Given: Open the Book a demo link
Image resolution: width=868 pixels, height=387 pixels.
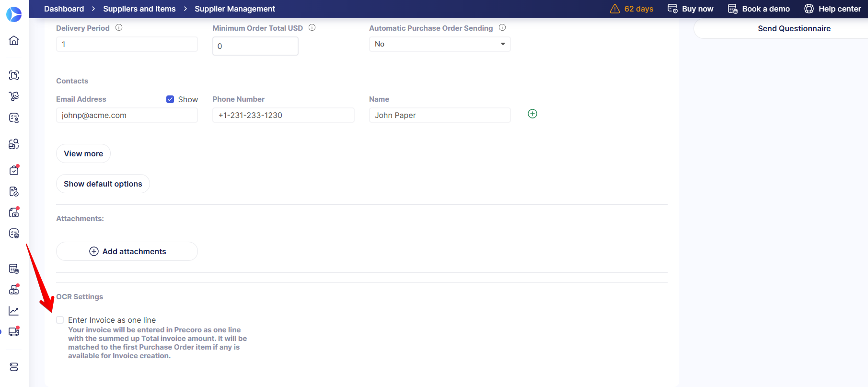Looking at the screenshot, I should 766,9.
